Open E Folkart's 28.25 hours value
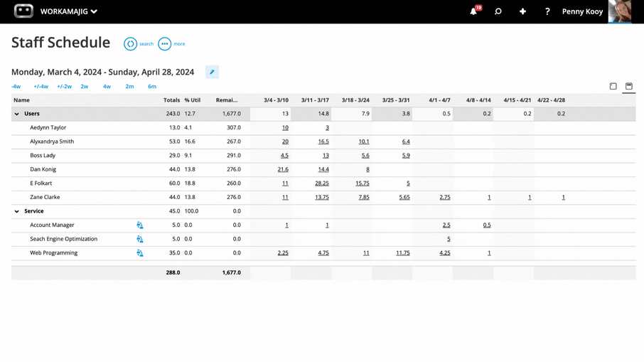This screenshot has width=644, height=362. coord(322,183)
